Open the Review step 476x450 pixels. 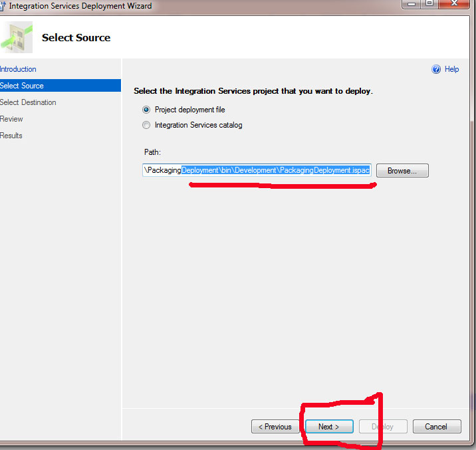(11, 119)
